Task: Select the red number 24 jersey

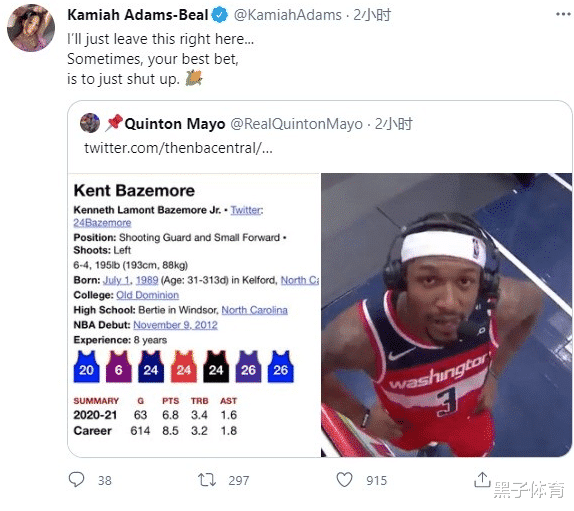Action: click(x=184, y=367)
